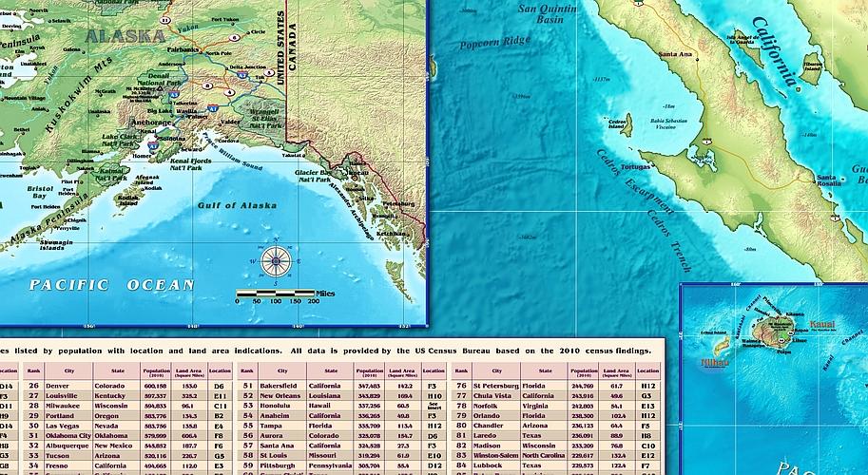Click the Kodiak Island label
The image size is (868, 475).
pos(128,200)
